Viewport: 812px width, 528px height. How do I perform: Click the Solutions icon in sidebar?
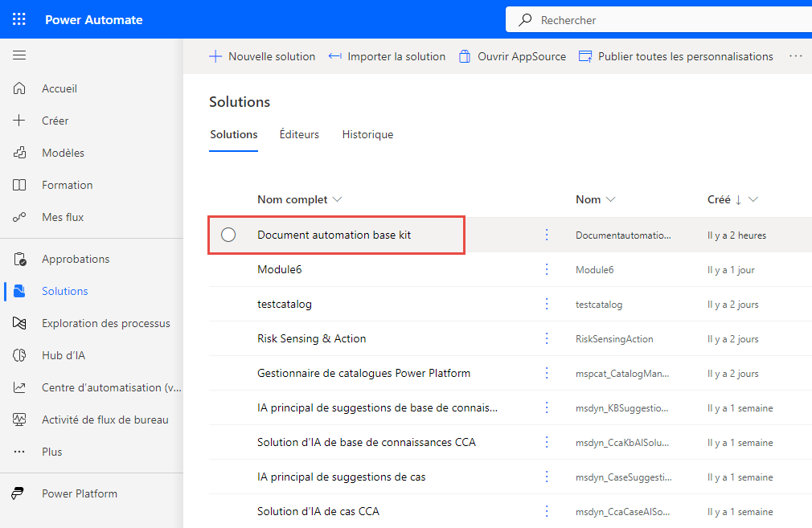pos(19,291)
